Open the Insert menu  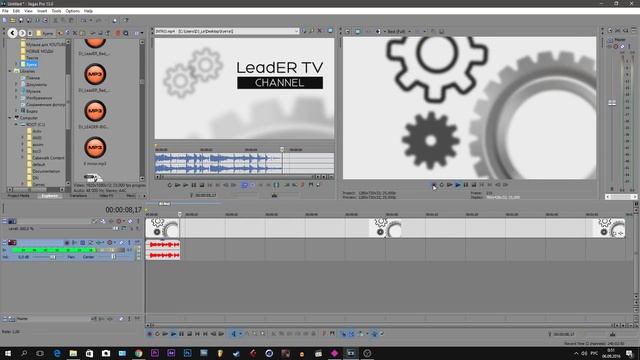click(x=42, y=11)
